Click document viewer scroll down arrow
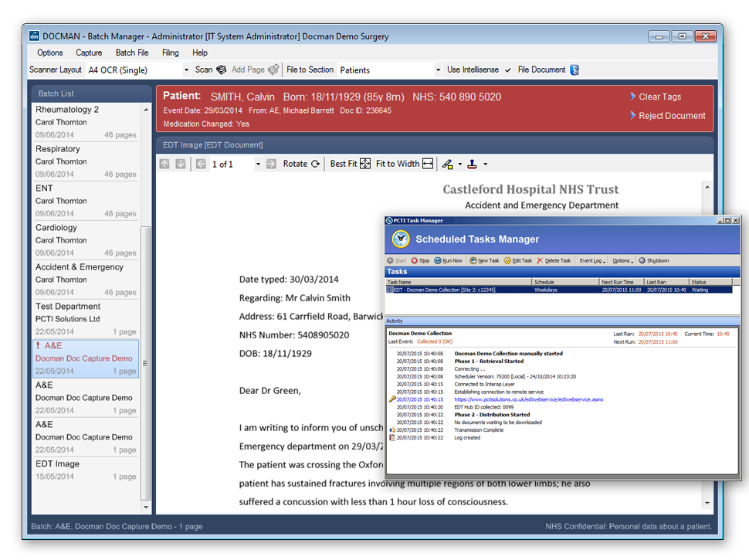This screenshot has height=560, width=749. point(707,503)
